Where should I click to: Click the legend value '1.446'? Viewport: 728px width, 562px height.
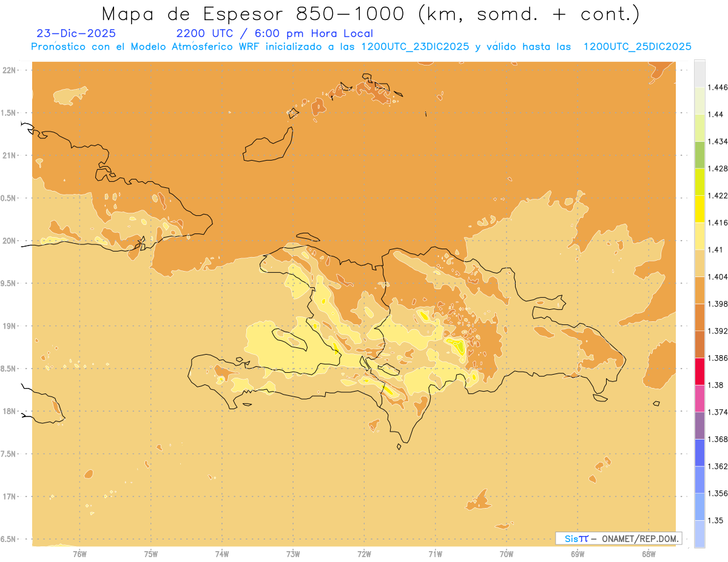point(717,87)
